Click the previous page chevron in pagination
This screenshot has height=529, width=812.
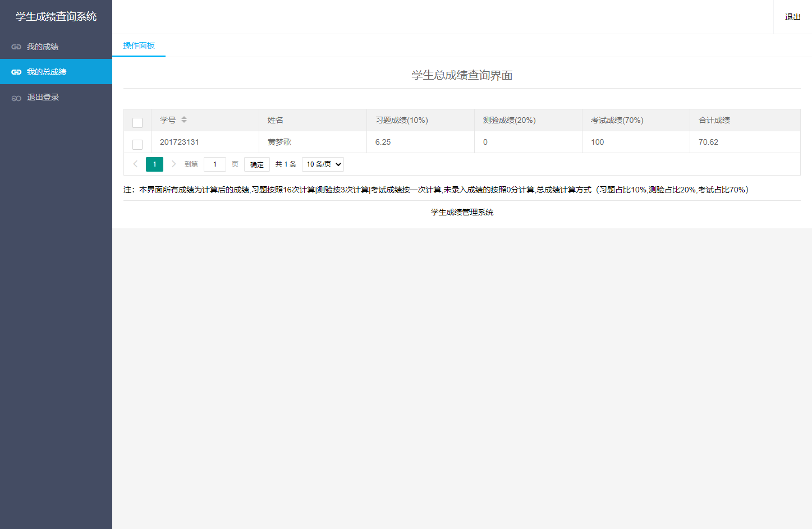click(x=135, y=164)
